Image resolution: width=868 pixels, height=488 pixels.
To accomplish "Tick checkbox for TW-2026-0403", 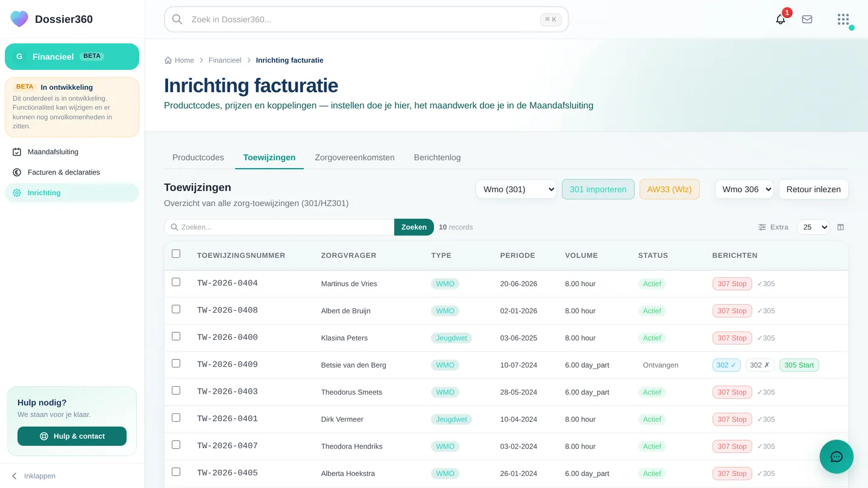I will click(x=176, y=390).
